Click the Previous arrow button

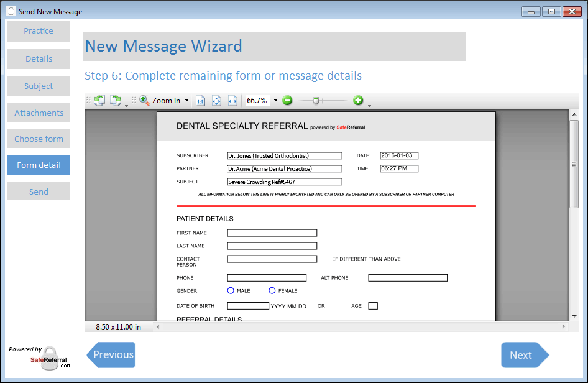point(111,354)
